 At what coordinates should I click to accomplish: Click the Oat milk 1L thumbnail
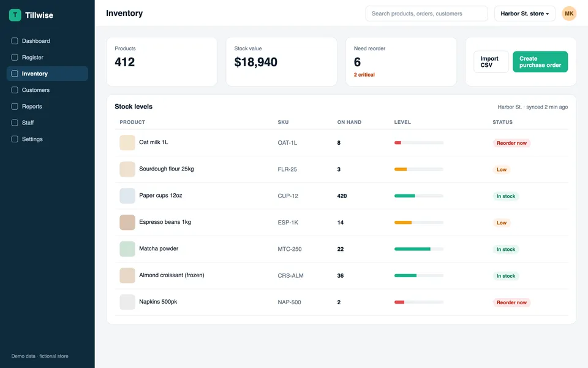pyautogui.click(x=127, y=143)
